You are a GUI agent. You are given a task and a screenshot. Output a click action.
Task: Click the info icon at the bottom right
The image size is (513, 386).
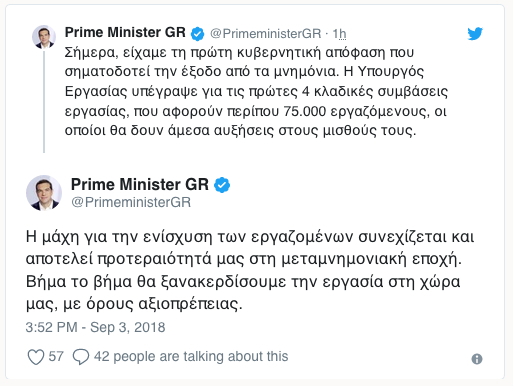coord(477,359)
